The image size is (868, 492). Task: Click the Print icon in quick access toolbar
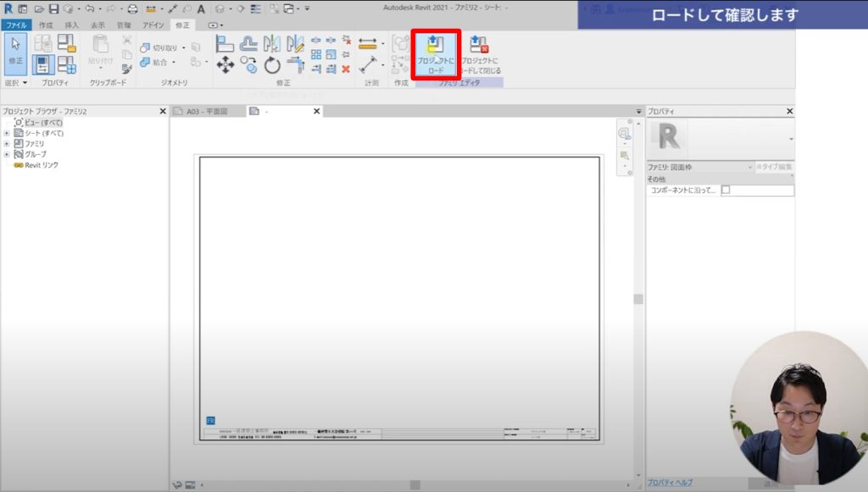click(132, 8)
